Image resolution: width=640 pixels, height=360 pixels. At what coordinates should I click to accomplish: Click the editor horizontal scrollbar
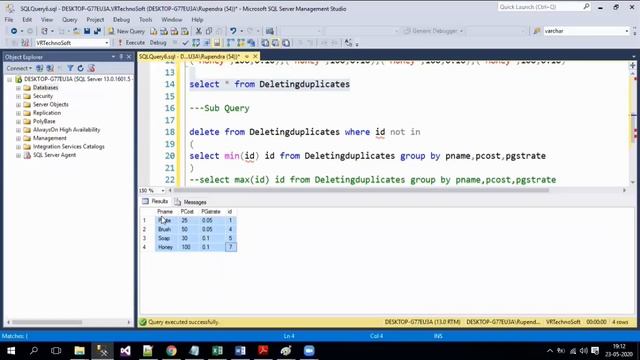click(361, 190)
